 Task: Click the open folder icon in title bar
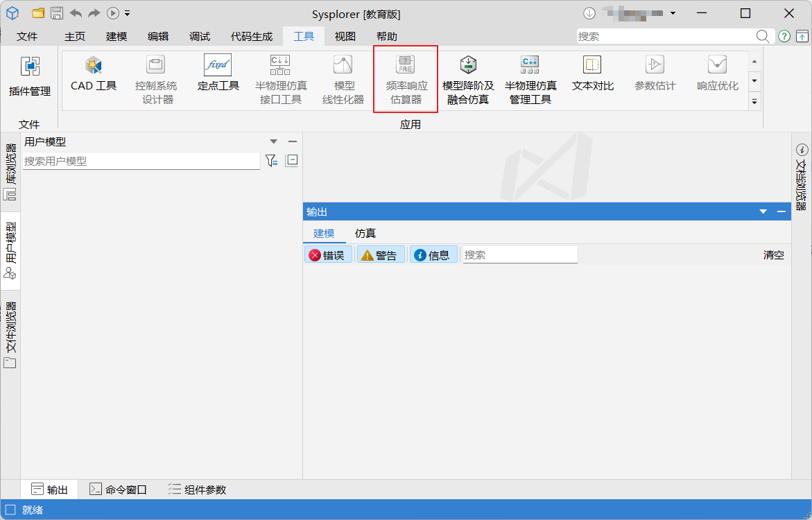pos(38,13)
